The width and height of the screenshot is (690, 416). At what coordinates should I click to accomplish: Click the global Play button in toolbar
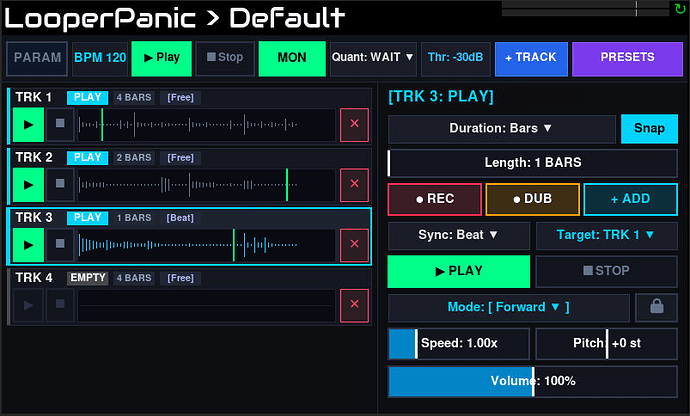161,58
